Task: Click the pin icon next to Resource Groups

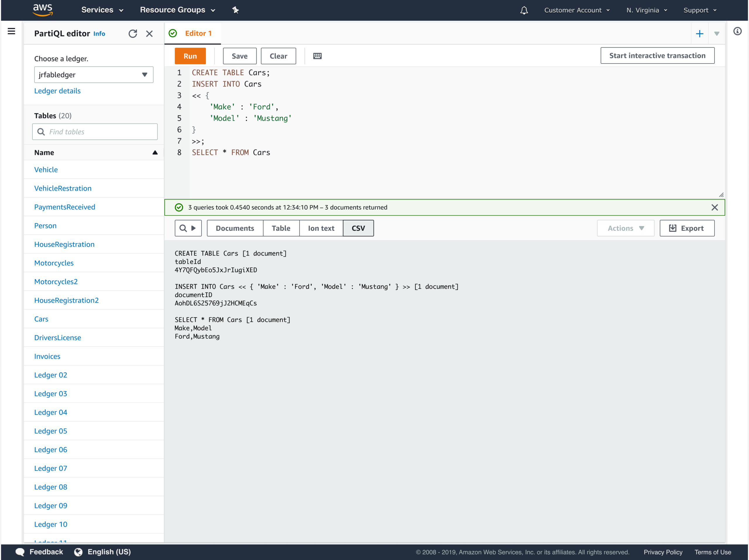Action: [235, 10]
